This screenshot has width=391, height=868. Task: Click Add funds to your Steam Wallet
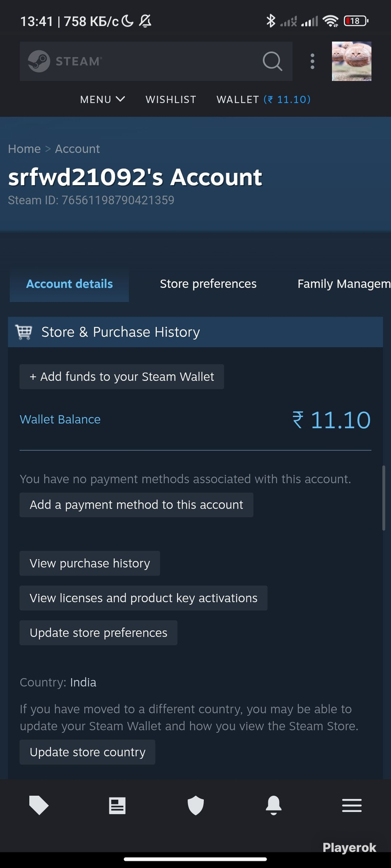click(122, 377)
